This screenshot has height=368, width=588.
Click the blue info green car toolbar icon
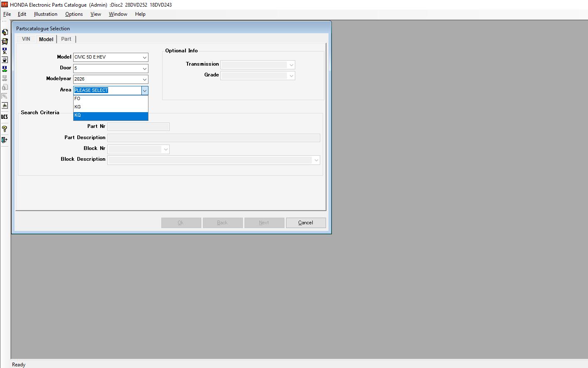(5, 69)
